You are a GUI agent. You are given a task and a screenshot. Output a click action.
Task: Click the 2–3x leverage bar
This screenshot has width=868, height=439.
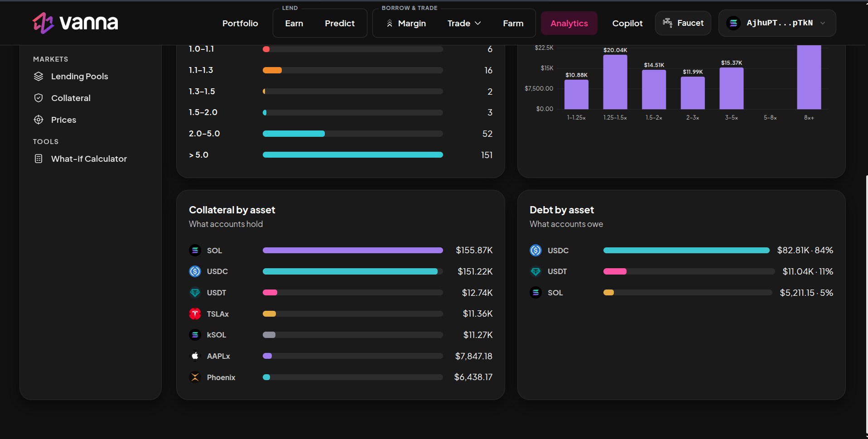coord(693,93)
